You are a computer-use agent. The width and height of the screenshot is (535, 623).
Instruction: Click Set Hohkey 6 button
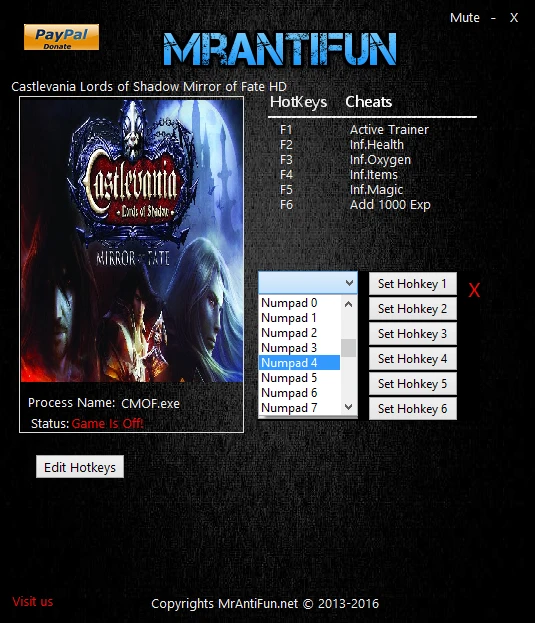[x=412, y=409]
